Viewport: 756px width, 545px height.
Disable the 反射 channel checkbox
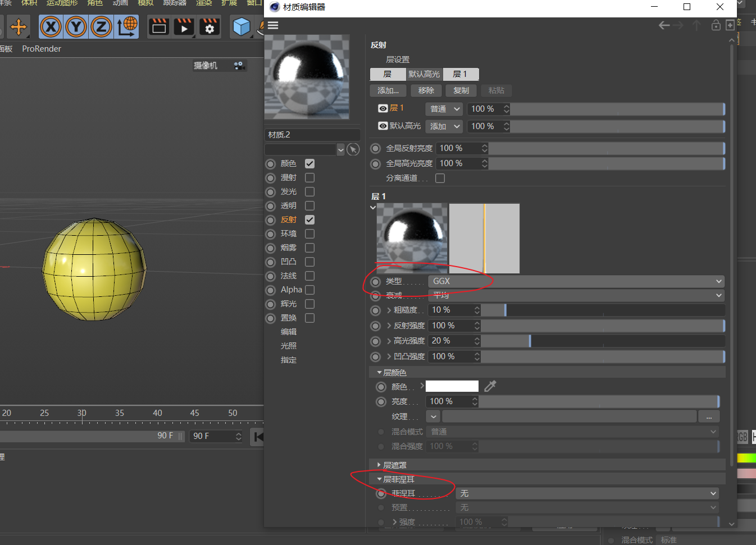coord(309,219)
